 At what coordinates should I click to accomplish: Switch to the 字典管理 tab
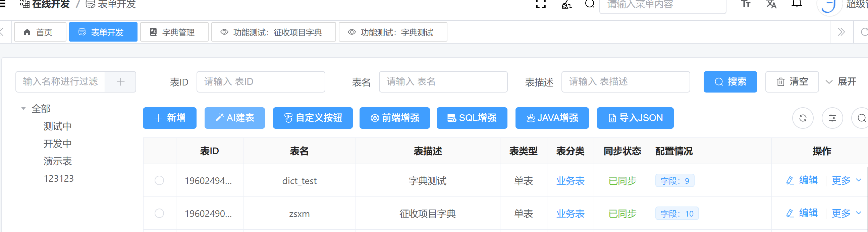(x=174, y=32)
